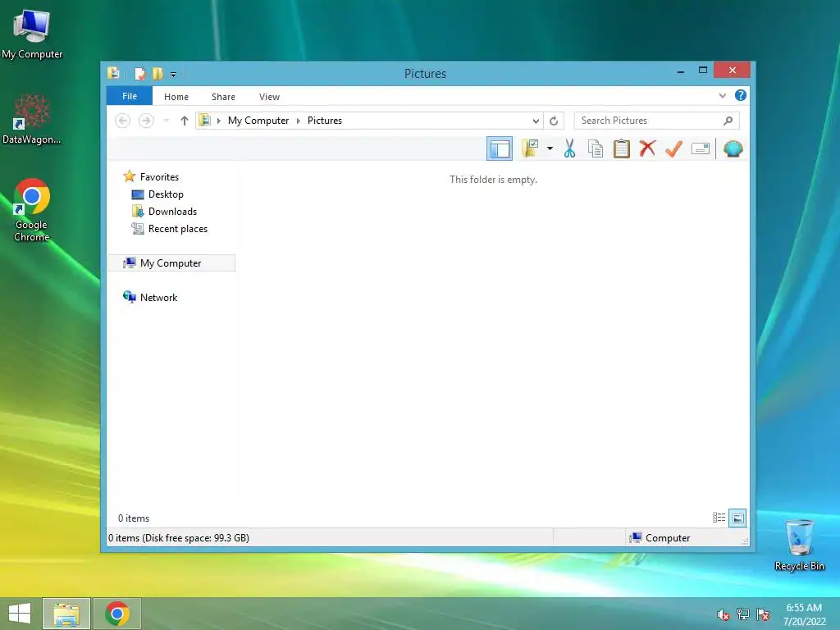The width and height of the screenshot is (840, 630).
Task: Click the Cut scissors icon
Action: [x=569, y=148]
